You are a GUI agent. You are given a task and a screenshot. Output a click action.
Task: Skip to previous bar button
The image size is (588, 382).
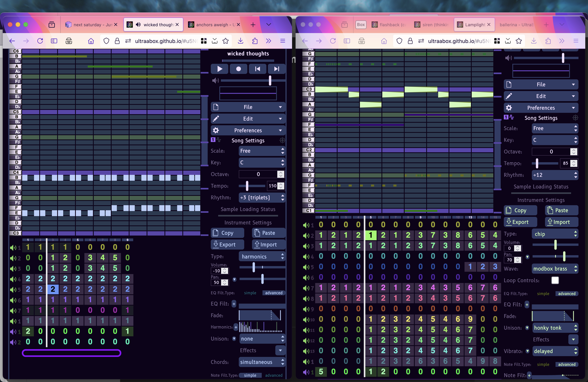pyautogui.click(x=257, y=69)
